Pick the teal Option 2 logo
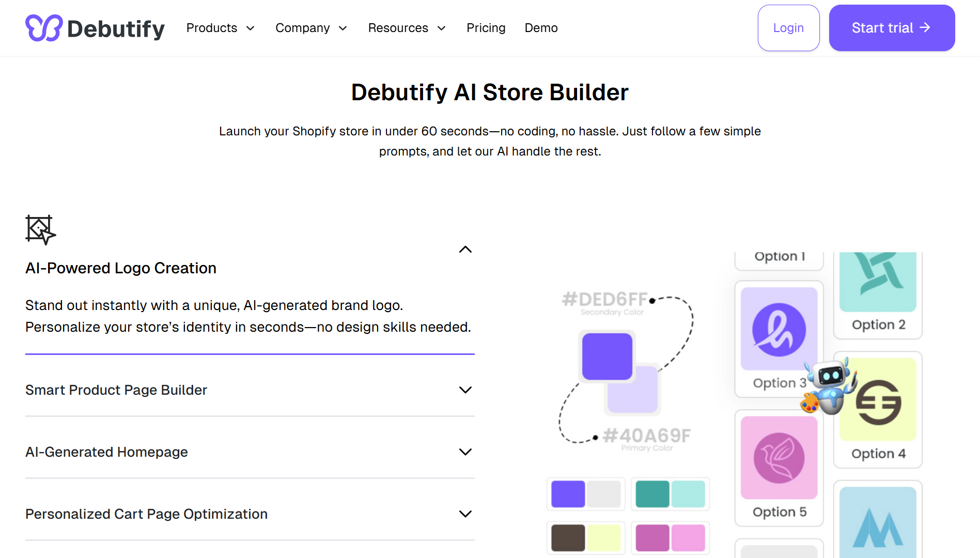Viewport: 980px width, 558px height. pos(878,282)
